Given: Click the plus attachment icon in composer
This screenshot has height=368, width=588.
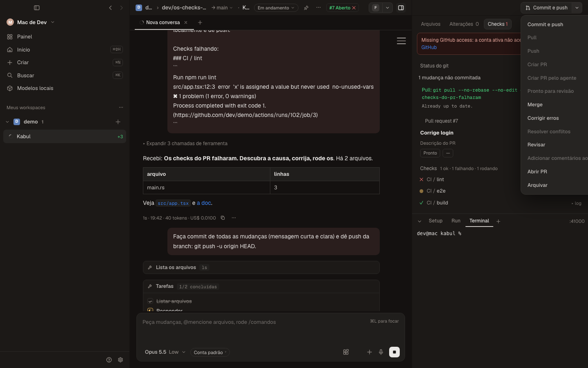Looking at the screenshot, I should [x=370, y=352].
